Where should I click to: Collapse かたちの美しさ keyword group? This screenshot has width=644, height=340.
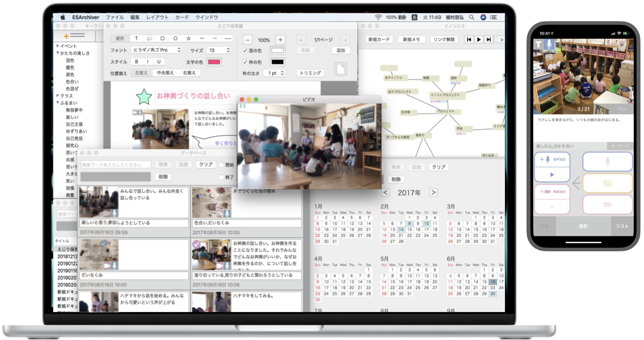(x=58, y=53)
